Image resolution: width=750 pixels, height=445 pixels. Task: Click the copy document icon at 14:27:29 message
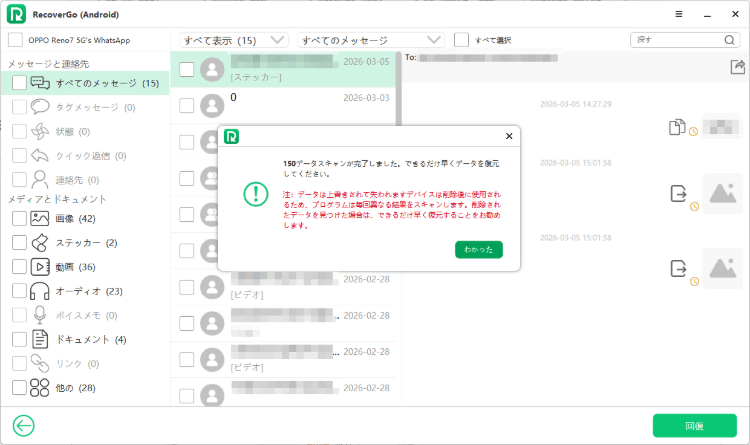[677, 127]
